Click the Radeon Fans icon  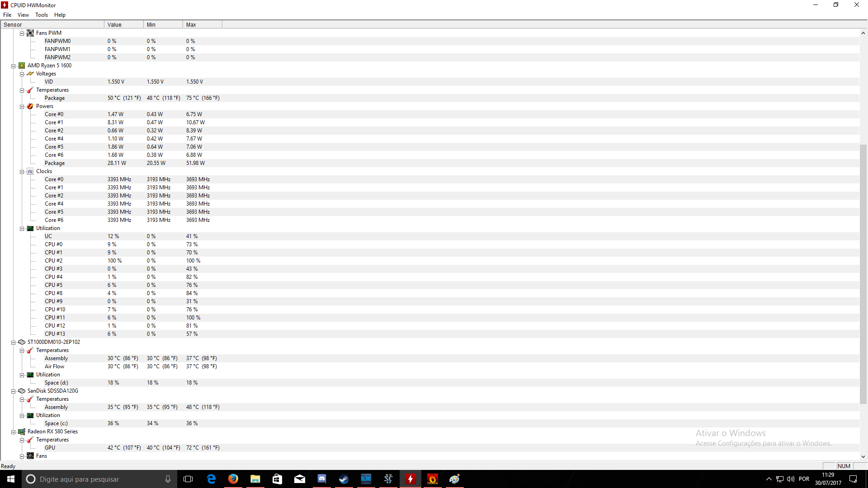30,456
